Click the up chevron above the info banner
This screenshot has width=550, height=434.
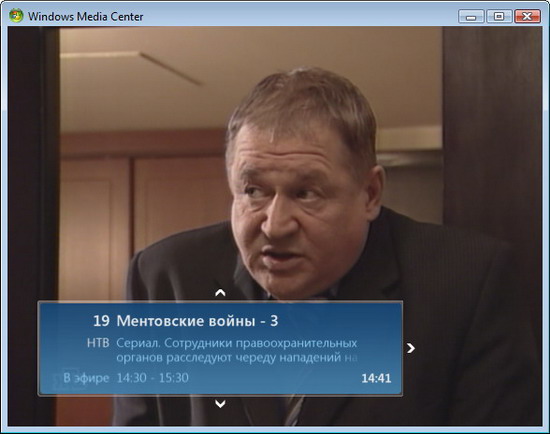(x=220, y=293)
